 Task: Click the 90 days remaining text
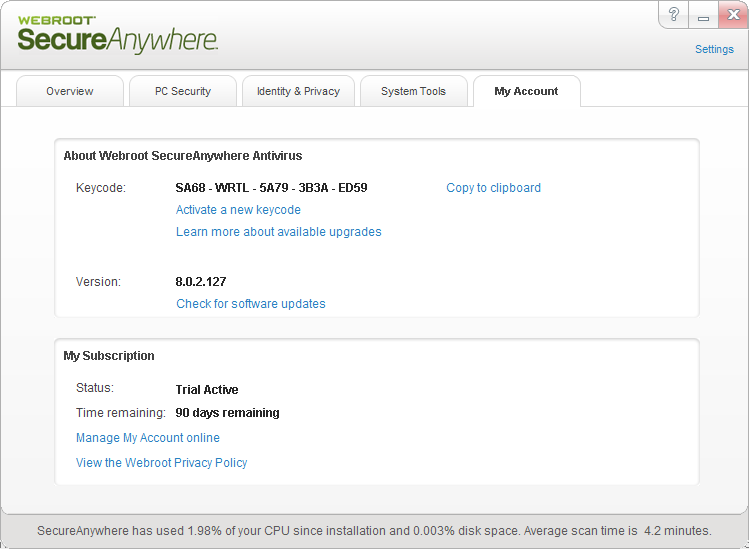pyautogui.click(x=227, y=413)
